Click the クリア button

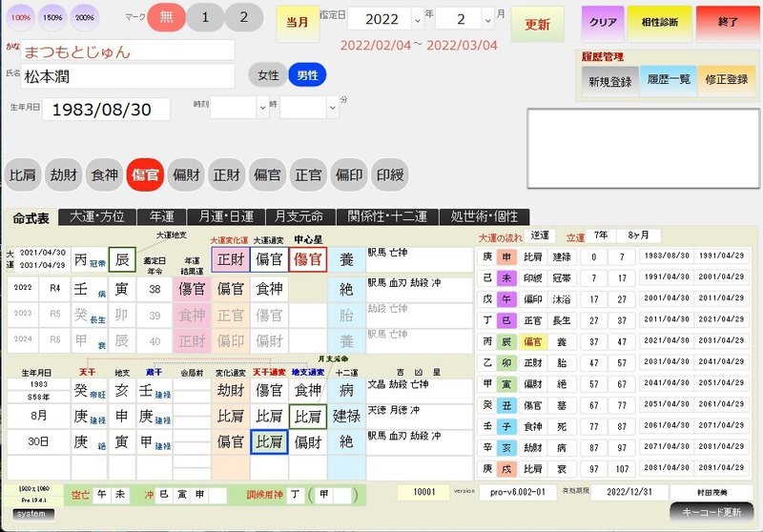(603, 22)
